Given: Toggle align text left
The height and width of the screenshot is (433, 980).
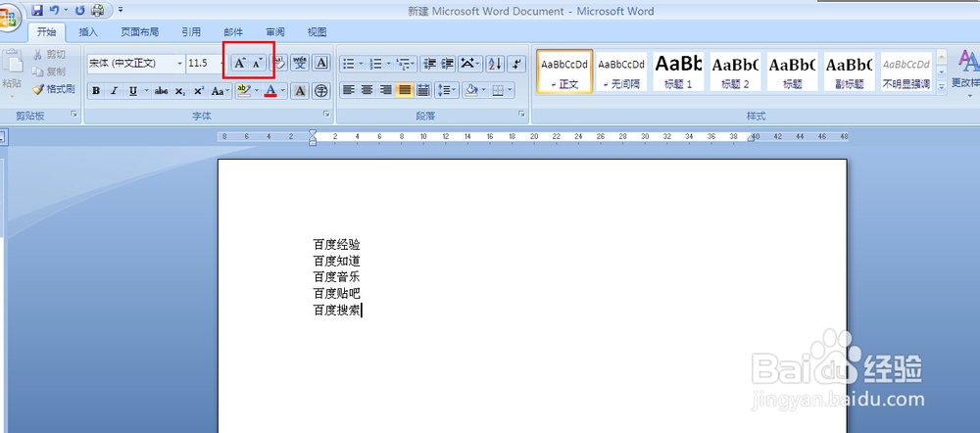Looking at the screenshot, I should click(x=349, y=90).
